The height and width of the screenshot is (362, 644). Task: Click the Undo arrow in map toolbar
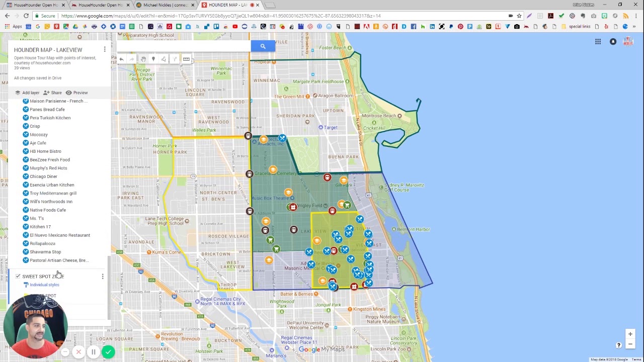click(121, 59)
